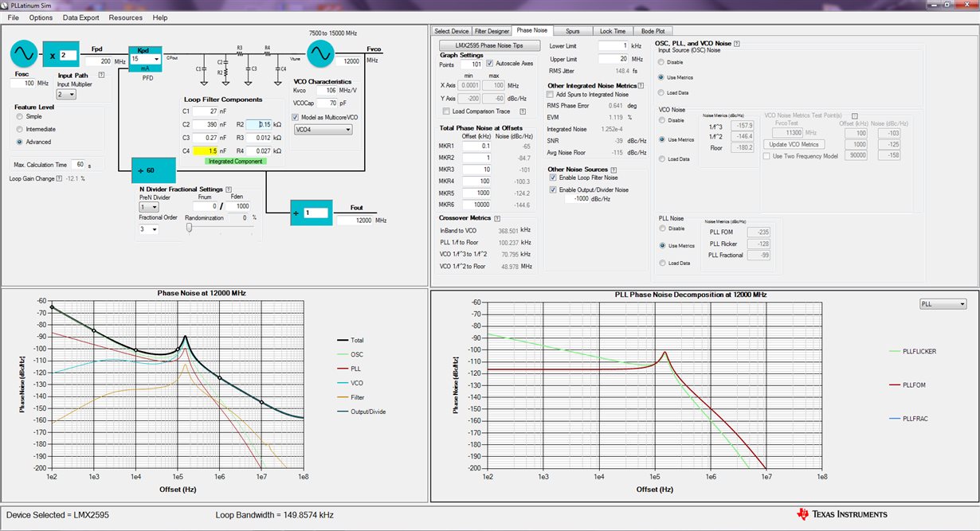
Task: Click LMX2595 Phase Noise Tips button
Action: point(490,45)
